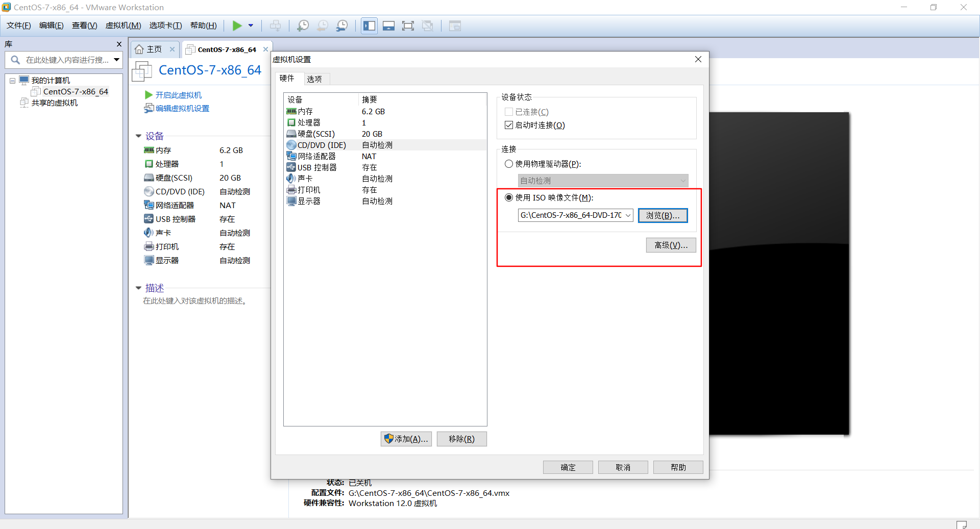
Task: Open the 虚拟机(M) menu
Action: (123, 26)
